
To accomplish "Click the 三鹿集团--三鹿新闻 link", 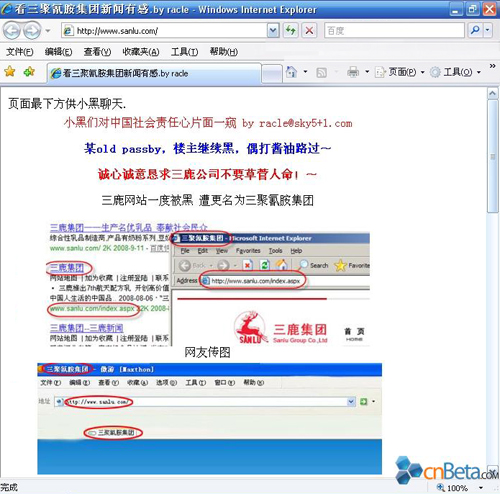I will pos(86,328).
